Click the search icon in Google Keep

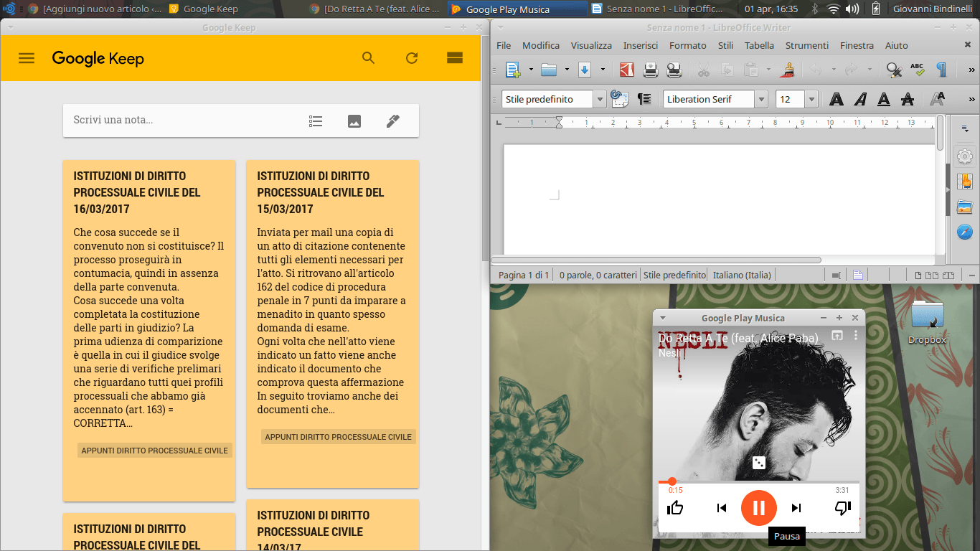click(x=369, y=58)
